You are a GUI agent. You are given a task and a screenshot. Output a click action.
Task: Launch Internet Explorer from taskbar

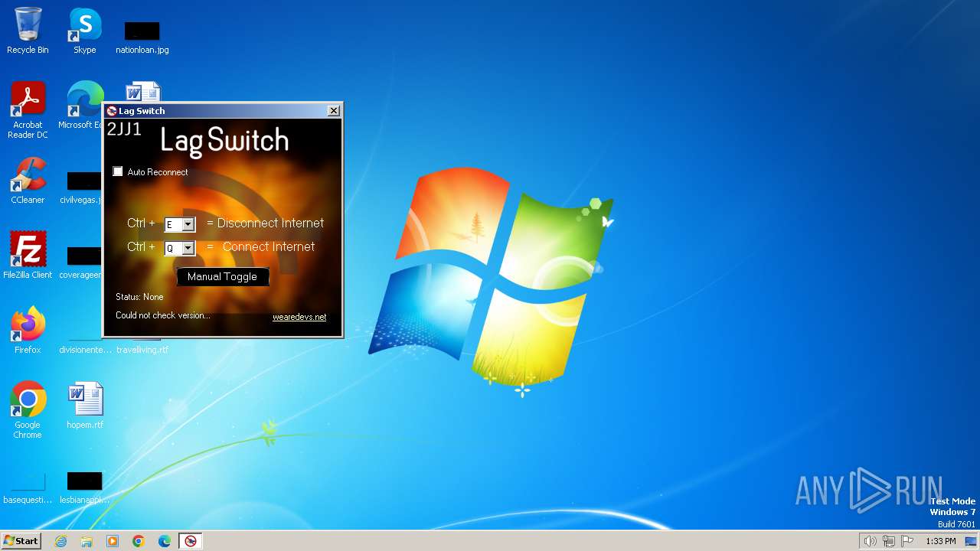60,541
